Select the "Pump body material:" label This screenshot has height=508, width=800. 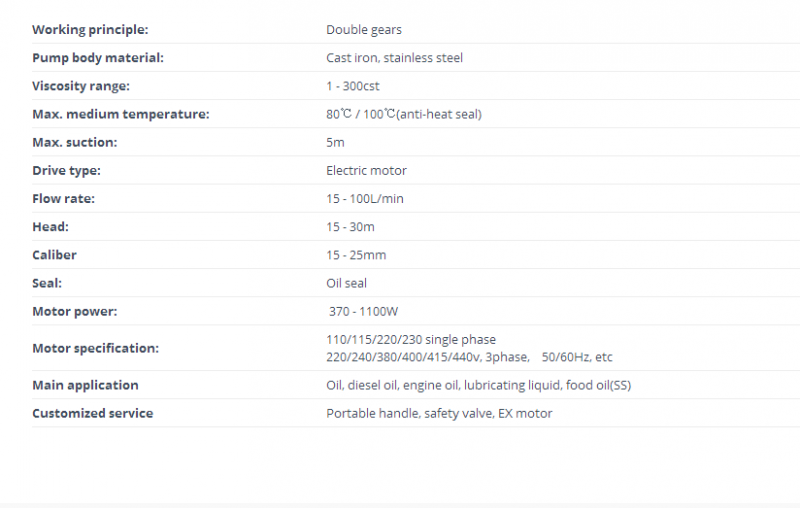pyautogui.click(x=98, y=58)
